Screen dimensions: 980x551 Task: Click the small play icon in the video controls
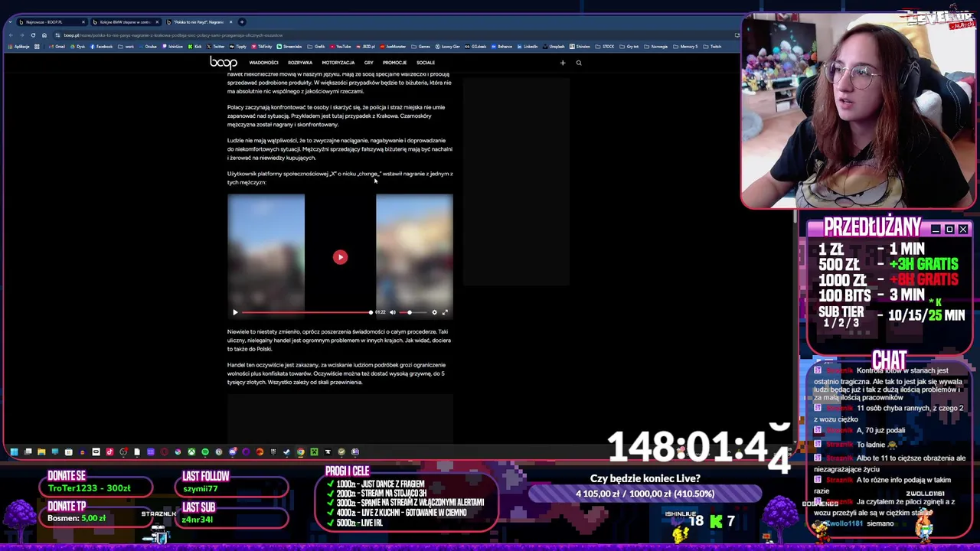(235, 312)
